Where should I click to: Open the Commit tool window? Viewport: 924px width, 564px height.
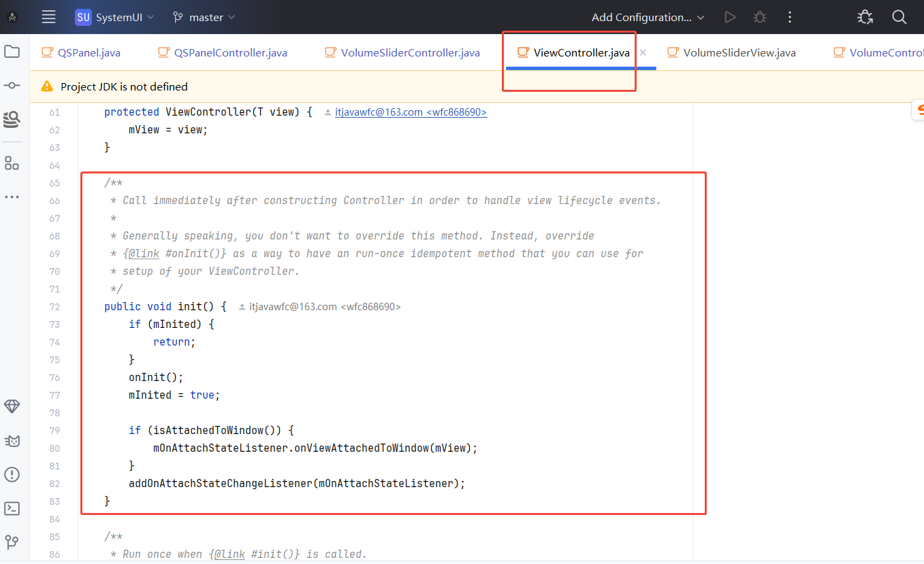(12, 85)
